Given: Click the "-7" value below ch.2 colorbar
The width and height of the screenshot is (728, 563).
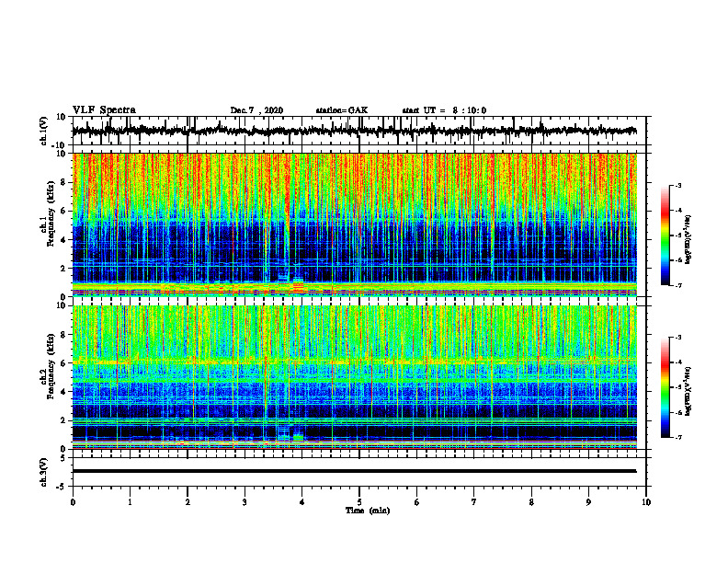Looking at the screenshot, I should tap(678, 438).
